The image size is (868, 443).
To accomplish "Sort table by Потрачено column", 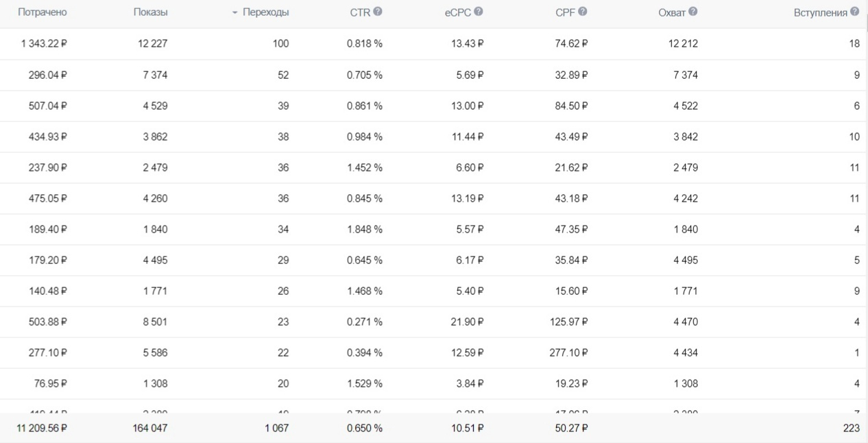I will pos(43,12).
